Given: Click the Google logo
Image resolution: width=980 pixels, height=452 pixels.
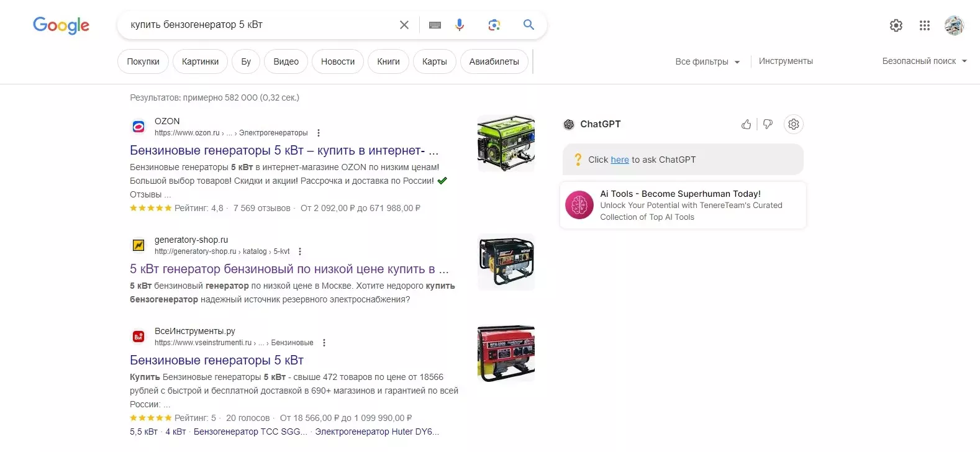Looking at the screenshot, I should 61,25.
